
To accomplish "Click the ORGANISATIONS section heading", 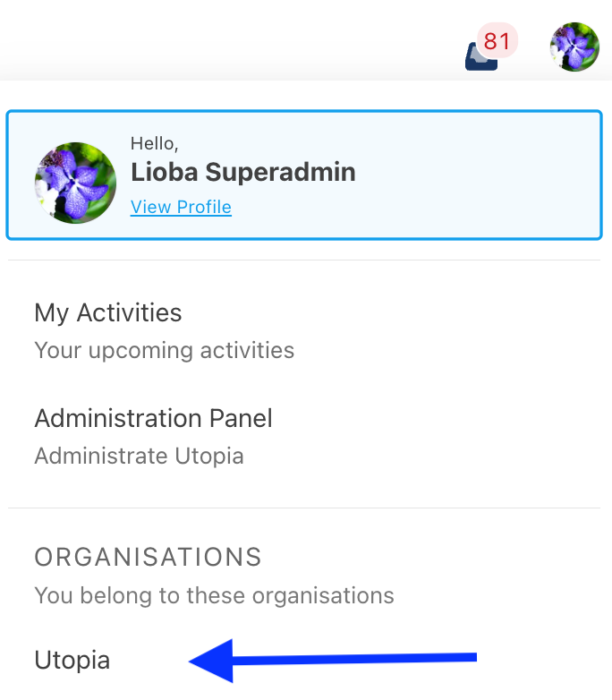I will click(x=148, y=557).
